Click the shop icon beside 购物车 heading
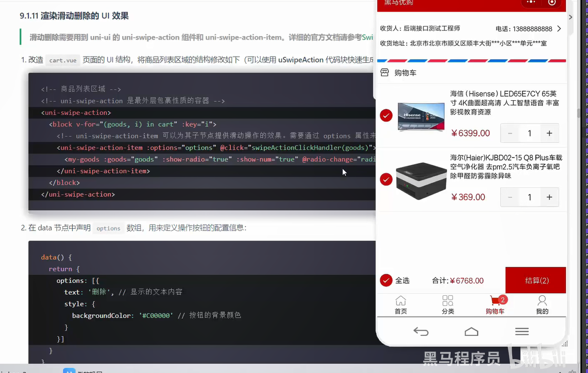This screenshot has width=588, height=373. [385, 72]
